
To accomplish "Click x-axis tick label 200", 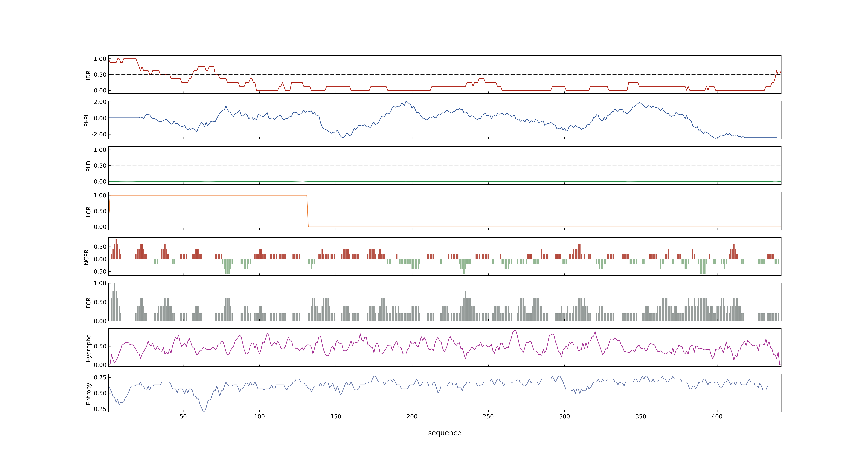I will (x=412, y=416).
